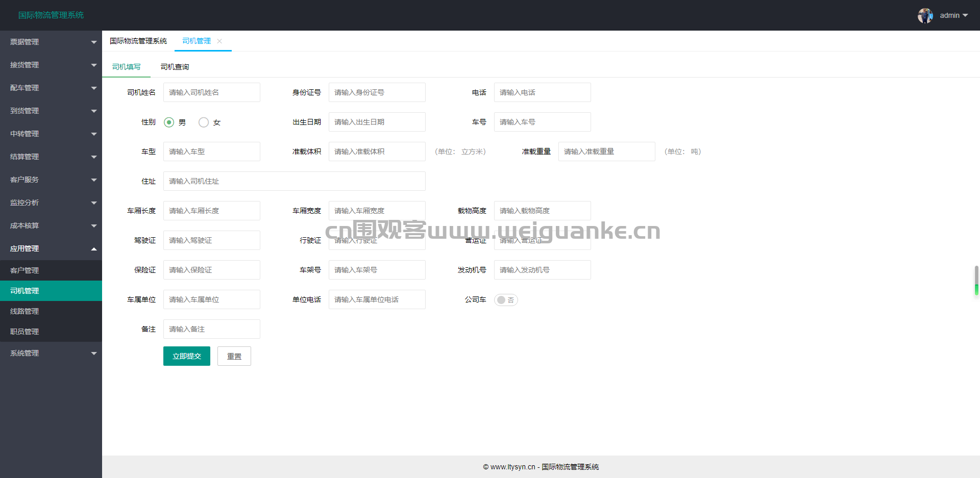
Task: Expand the 监控分析 sidebar menu
Action: 51,203
